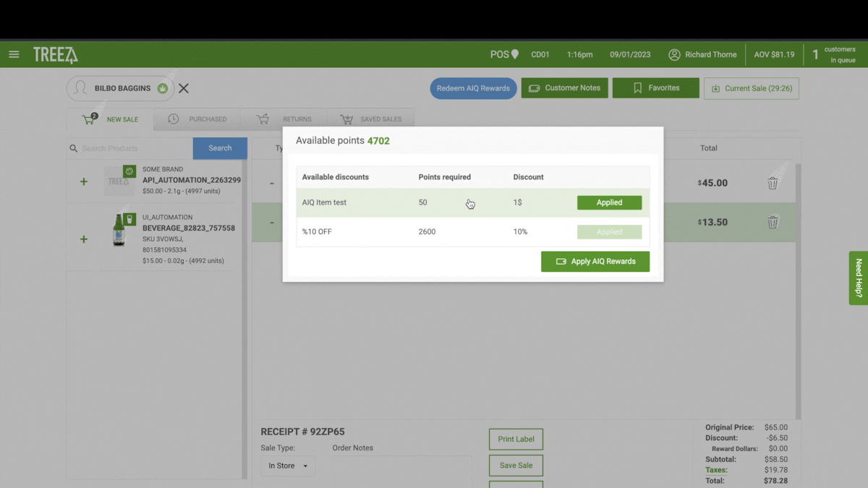This screenshot has height=488, width=868.
Task: Open the In Store sale type dropdown
Action: [287, 466]
